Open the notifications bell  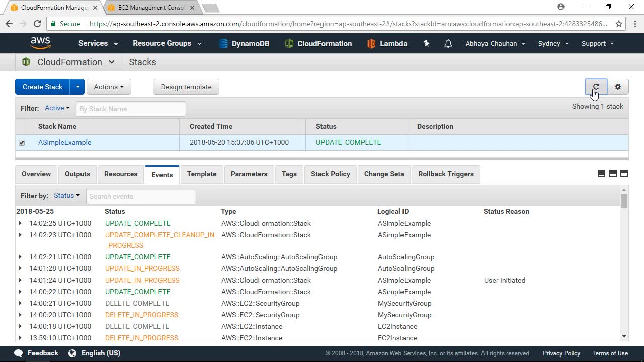[x=448, y=44]
